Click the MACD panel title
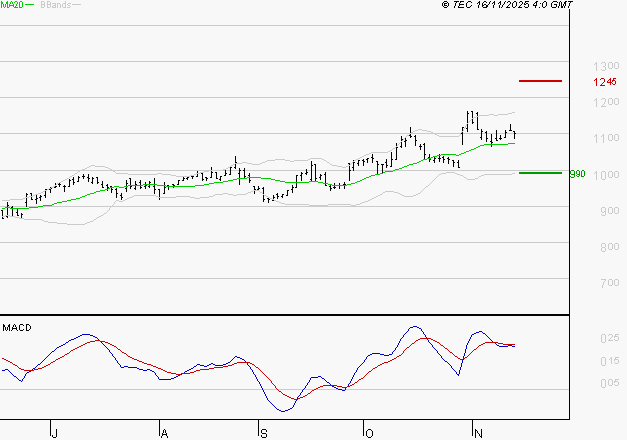 17,328
